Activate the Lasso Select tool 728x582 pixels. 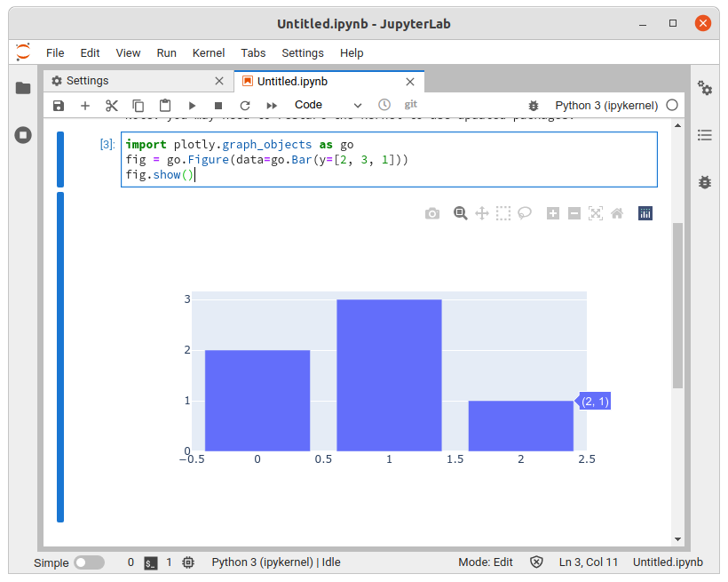click(x=525, y=213)
